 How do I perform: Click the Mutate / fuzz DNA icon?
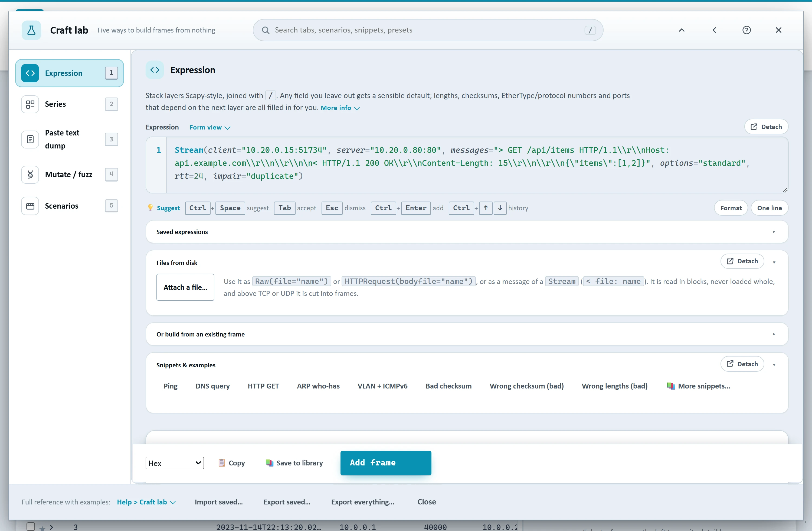click(30, 174)
